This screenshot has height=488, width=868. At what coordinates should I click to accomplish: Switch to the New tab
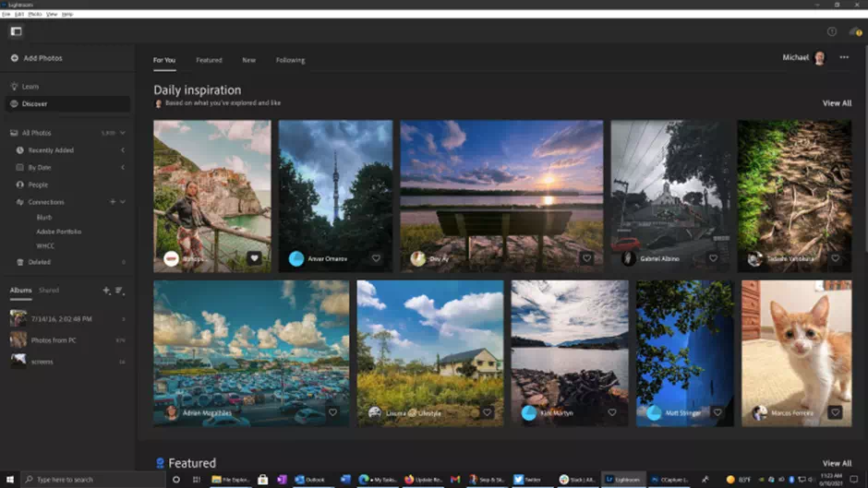[248, 60]
